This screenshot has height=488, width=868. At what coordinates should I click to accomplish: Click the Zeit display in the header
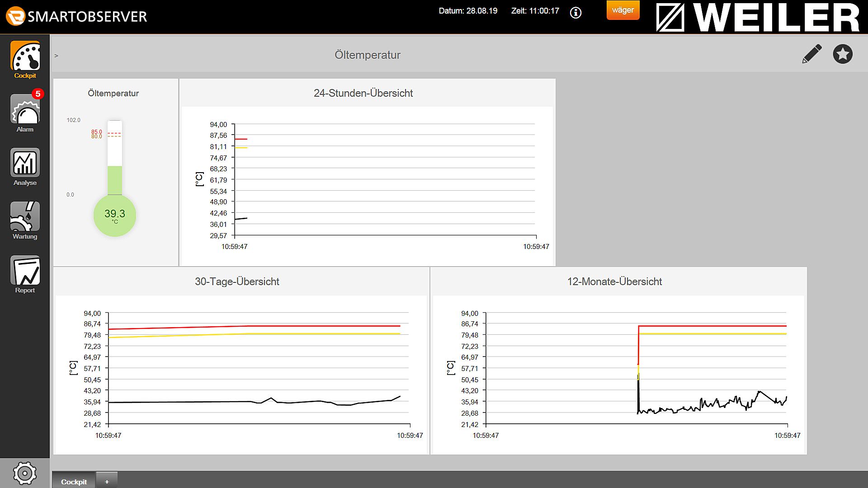pos(535,11)
